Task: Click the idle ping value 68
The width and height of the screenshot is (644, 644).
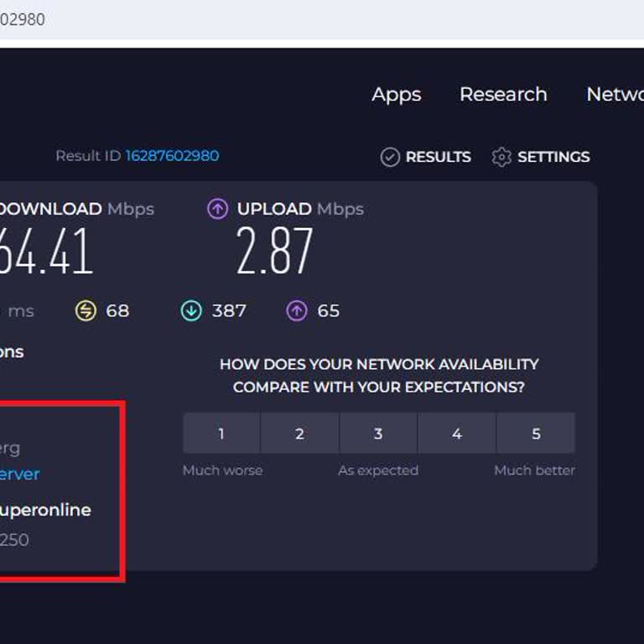Action: (117, 311)
